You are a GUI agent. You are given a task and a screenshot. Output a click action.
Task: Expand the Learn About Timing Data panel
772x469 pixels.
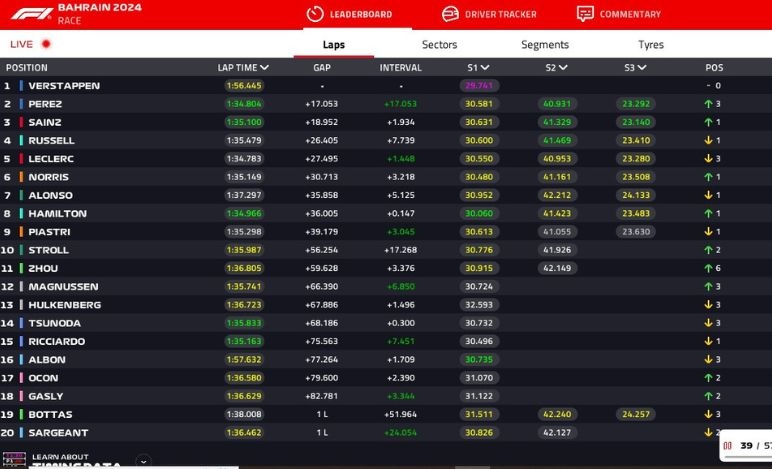point(143,461)
